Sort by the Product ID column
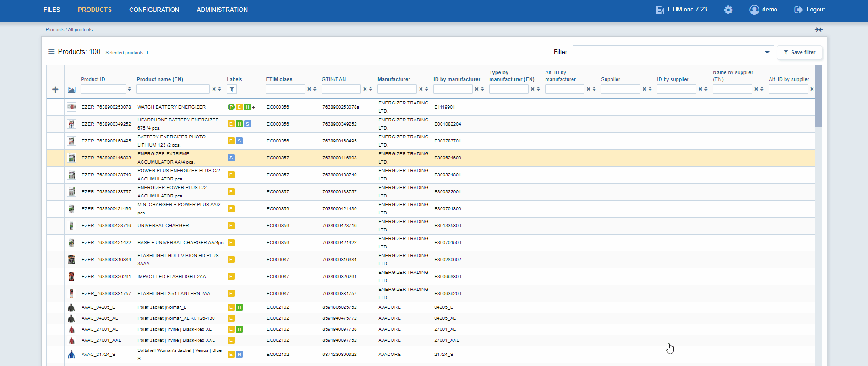Viewport: 868px width, 366px height. [130, 89]
